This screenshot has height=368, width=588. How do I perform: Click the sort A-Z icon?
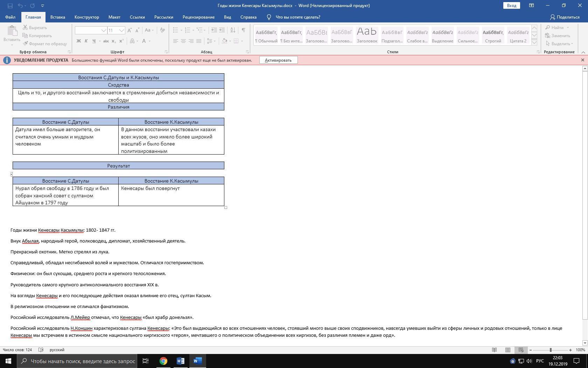[233, 30]
